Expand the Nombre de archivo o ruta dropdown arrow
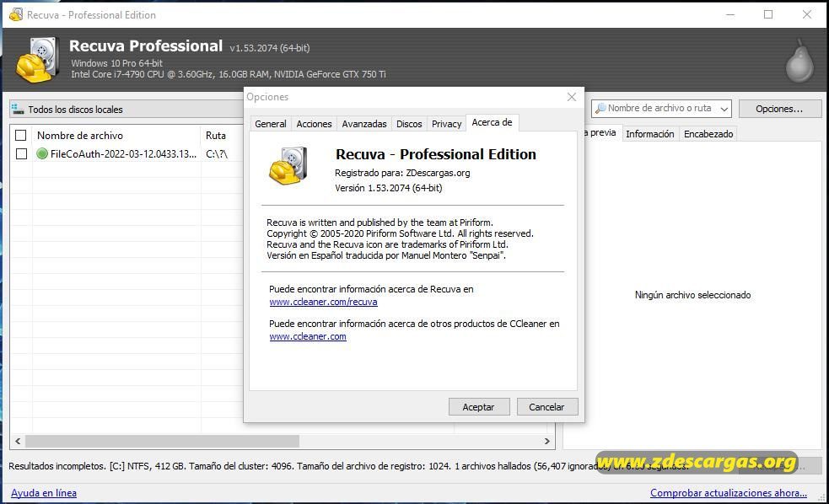This screenshot has width=829, height=504. click(724, 109)
